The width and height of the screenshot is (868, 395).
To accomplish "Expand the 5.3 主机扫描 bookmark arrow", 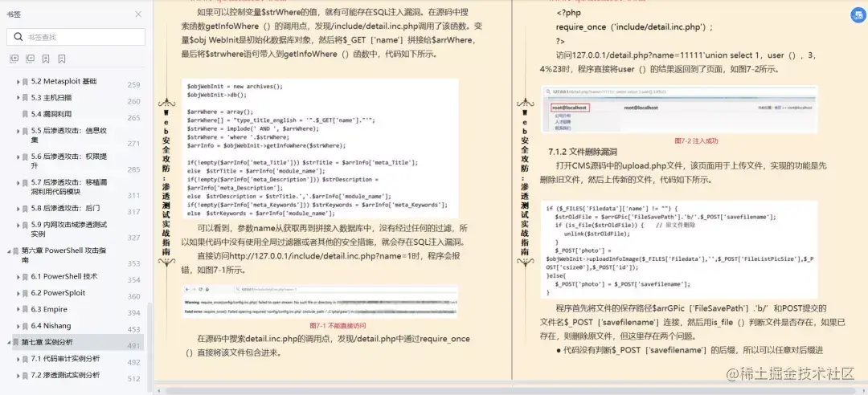I will pos(18,98).
